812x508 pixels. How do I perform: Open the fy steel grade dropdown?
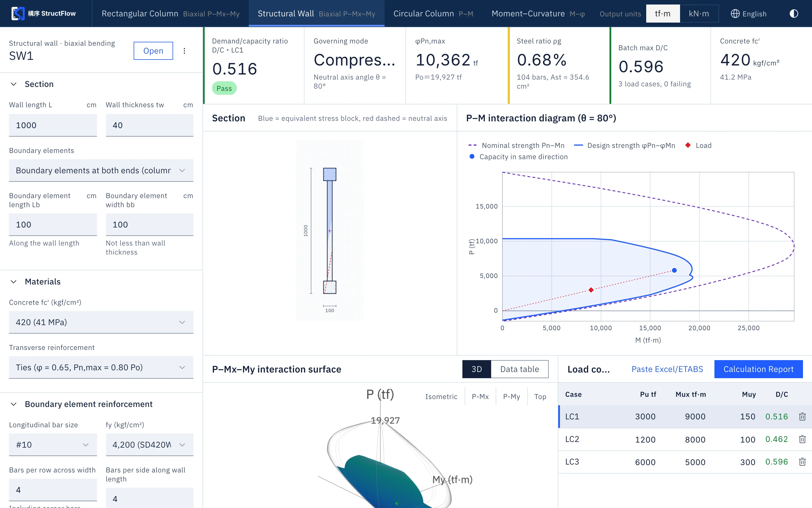coord(149,444)
